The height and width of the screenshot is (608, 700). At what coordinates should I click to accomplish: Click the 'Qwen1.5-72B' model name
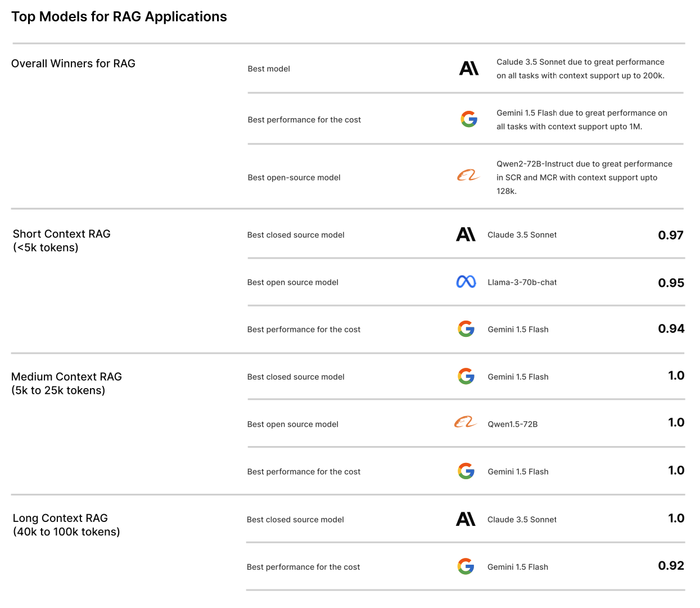pos(512,424)
